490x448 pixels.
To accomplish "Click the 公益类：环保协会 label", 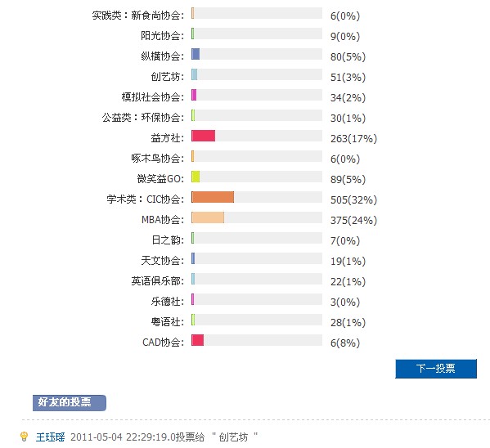I will (x=143, y=118).
